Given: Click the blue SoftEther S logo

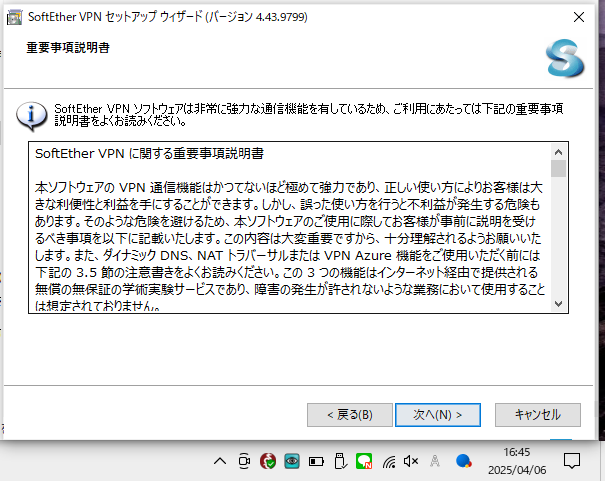Looking at the screenshot, I should (564, 58).
